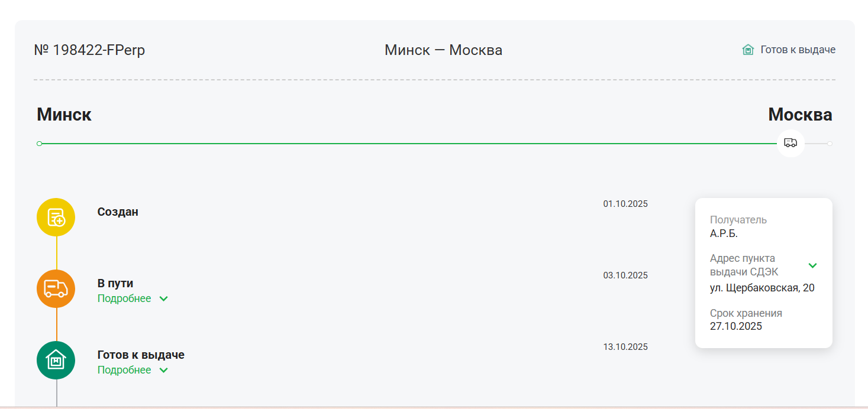This screenshot has height=409, width=868.
Task: Click the Готов к выдаче status label in header
Action: pos(798,50)
